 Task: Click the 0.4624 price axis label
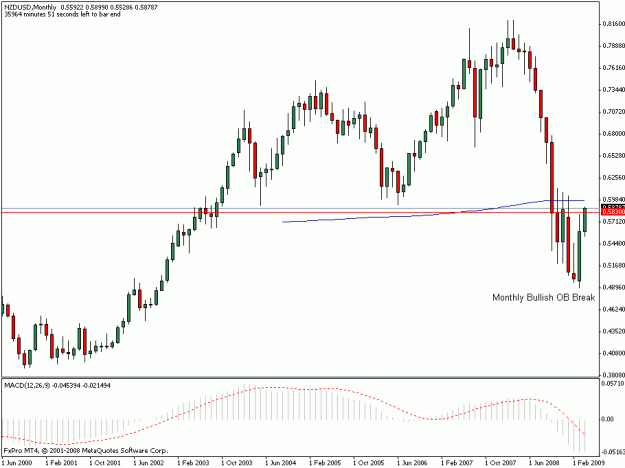click(613, 309)
